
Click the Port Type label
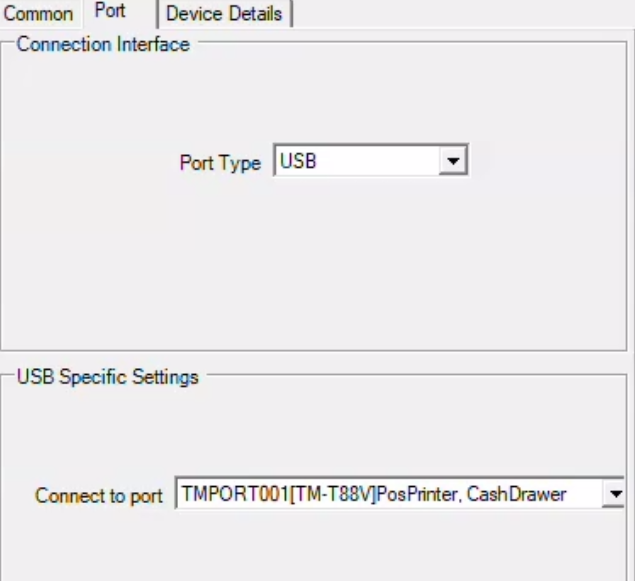220,163
